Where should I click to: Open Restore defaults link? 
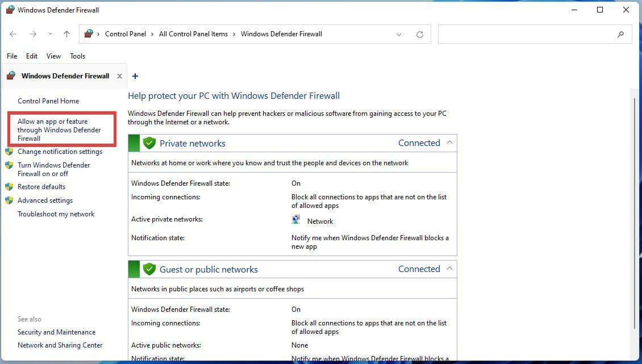(x=41, y=187)
